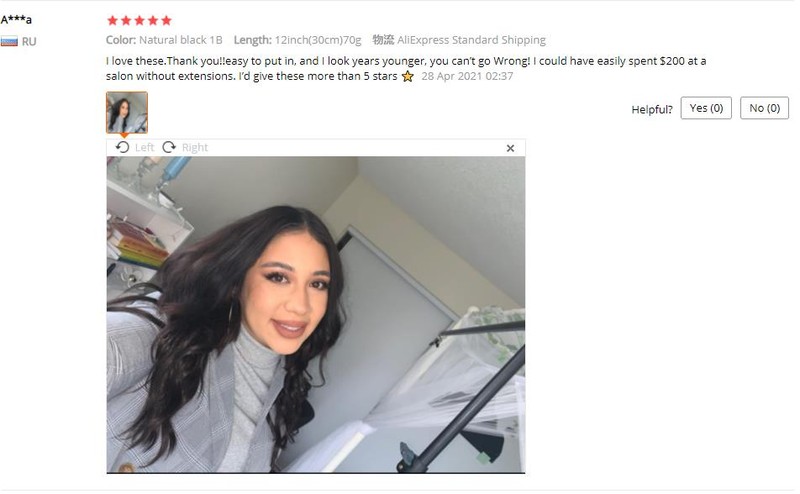Click the 'Natural black 1B' color value

[181, 40]
